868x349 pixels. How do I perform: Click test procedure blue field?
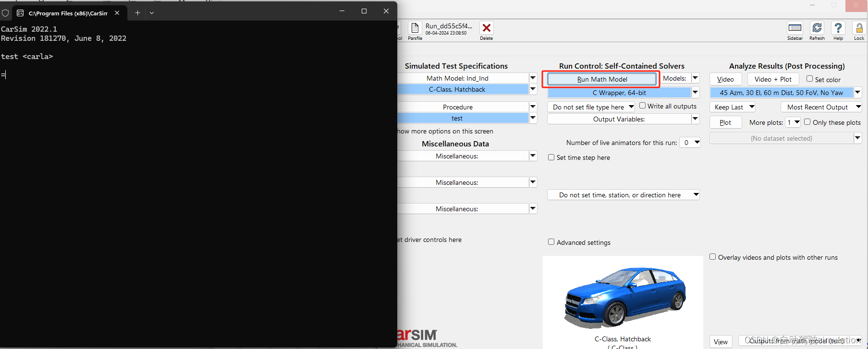click(x=463, y=118)
